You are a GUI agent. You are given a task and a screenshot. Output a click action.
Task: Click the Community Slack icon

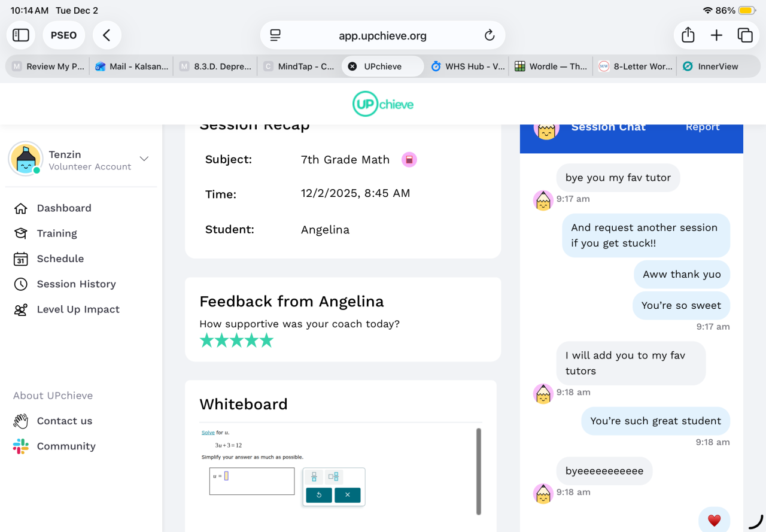pos(21,446)
